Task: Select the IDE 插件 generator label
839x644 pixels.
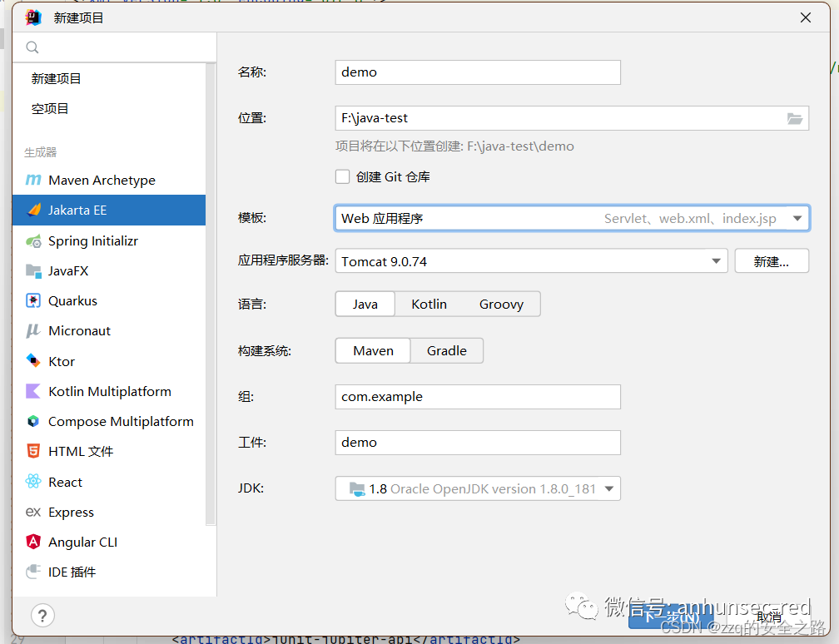Action: click(x=72, y=572)
